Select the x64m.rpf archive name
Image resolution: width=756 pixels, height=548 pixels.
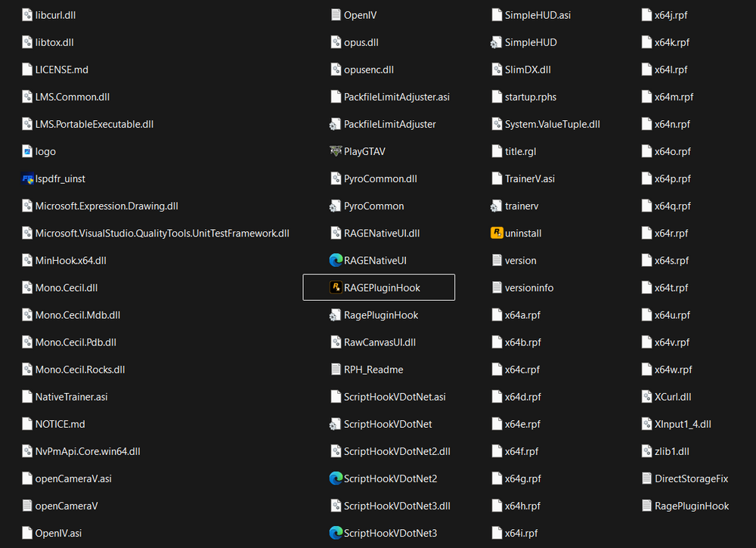(674, 97)
